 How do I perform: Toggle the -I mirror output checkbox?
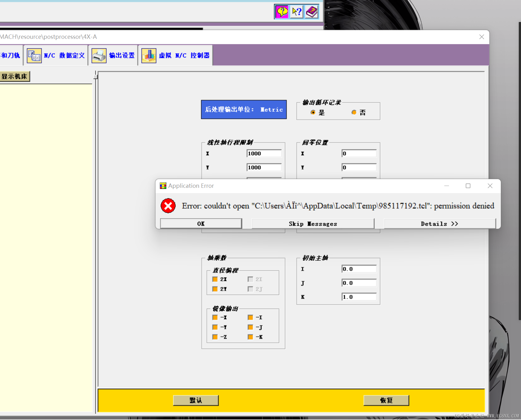[250, 317]
